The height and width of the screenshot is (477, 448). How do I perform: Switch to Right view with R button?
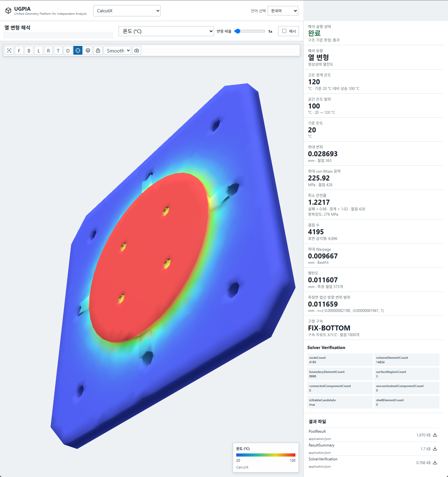click(48, 50)
